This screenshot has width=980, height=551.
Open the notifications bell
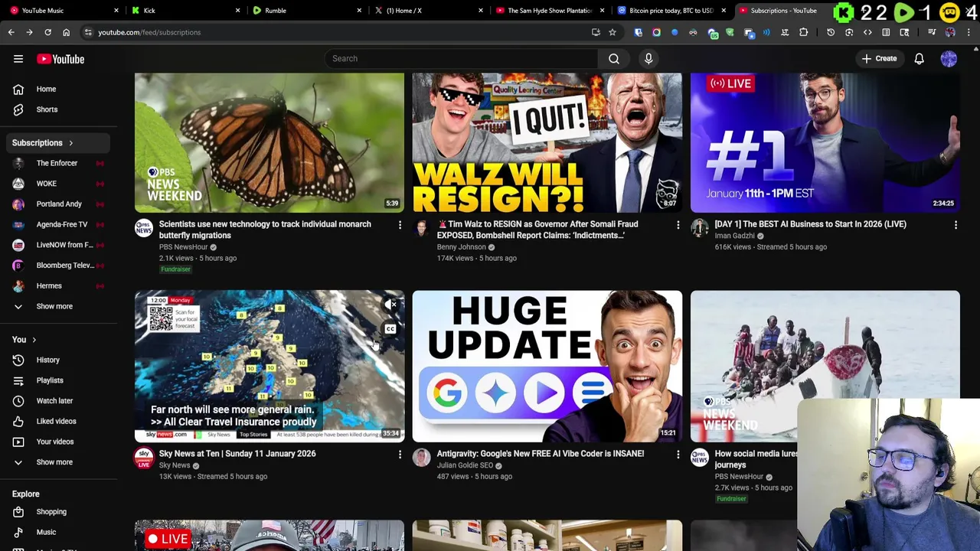click(x=919, y=58)
